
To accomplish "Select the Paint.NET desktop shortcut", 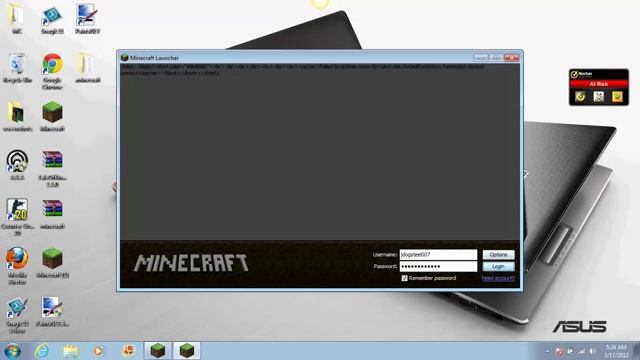I will click(x=87, y=18).
